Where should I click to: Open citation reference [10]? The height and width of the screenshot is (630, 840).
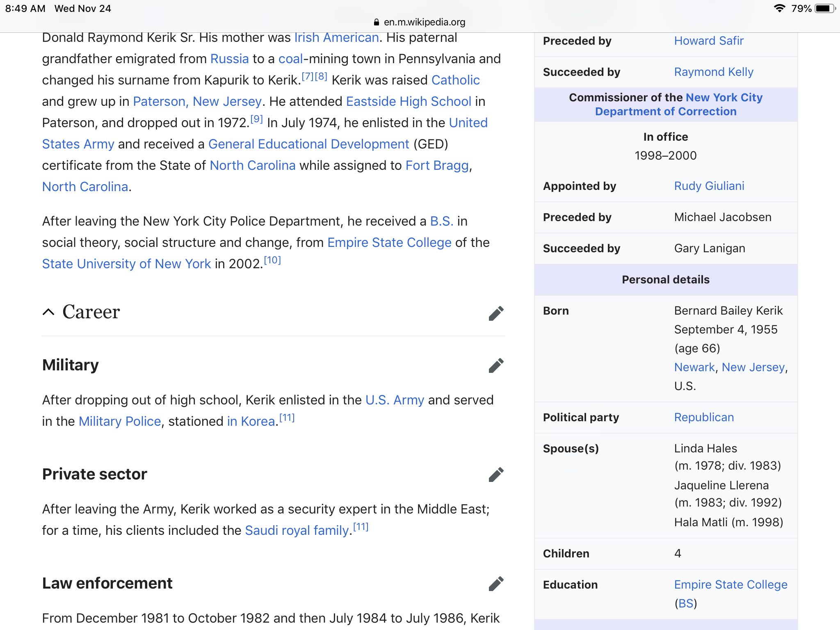coord(272,260)
